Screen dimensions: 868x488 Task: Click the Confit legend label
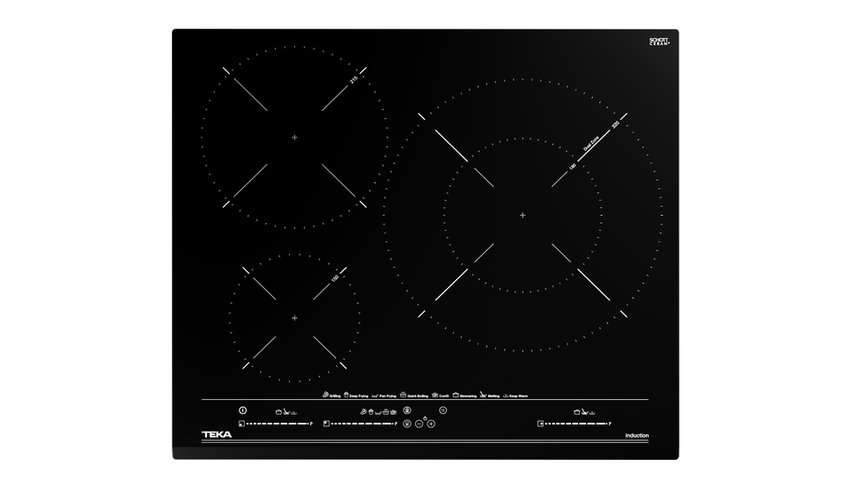pos(444,396)
